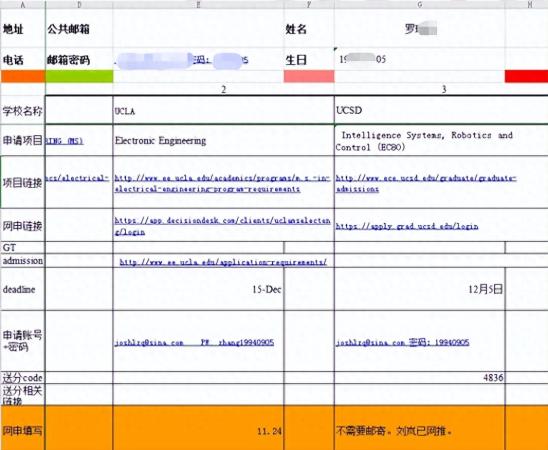Image resolution: width=548 pixels, height=450 pixels.
Task: Click the 学校名称 row label
Action: pyautogui.click(x=23, y=111)
